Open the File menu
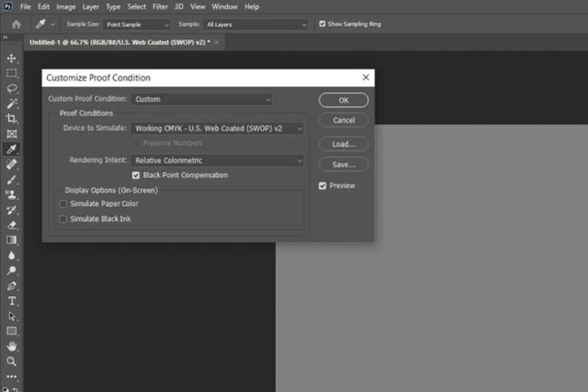 [26, 7]
